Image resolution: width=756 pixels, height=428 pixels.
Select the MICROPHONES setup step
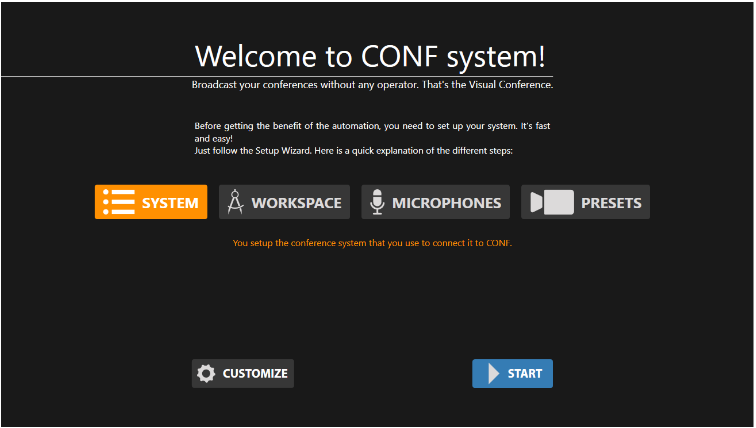(x=435, y=202)
